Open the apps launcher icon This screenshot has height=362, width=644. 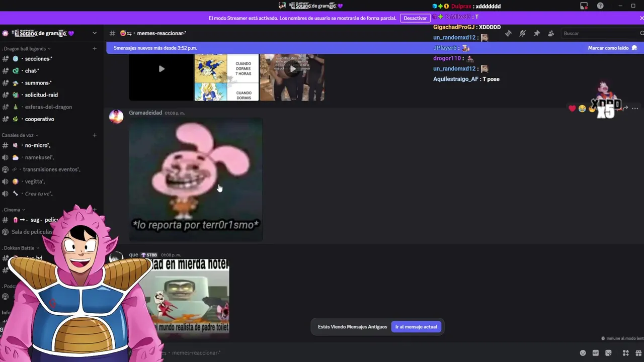pos(626,353)
